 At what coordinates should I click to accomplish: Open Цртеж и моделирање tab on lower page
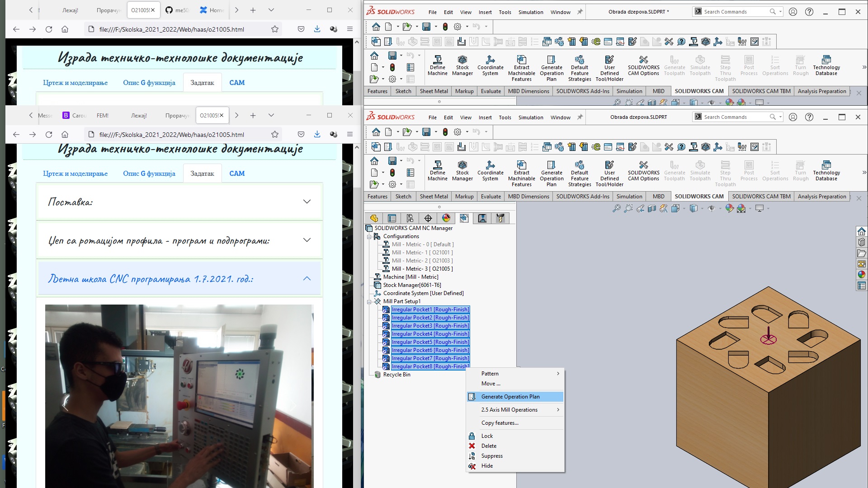pyautogui.click(x=75, y=174)
